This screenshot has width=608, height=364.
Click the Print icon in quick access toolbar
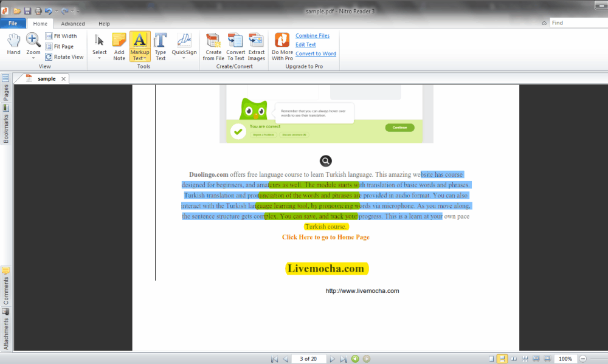pos(38,11)
